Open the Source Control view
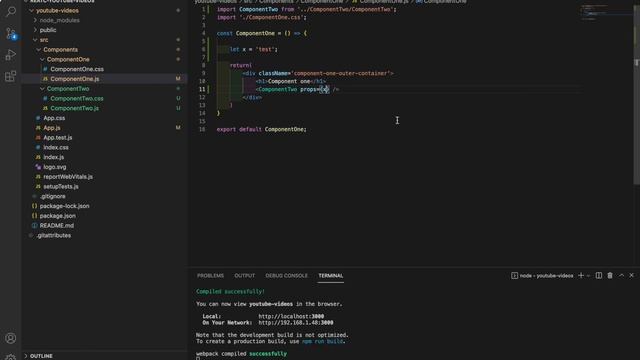The width and height of the screenshot is (640, 360). [x=11, y=33]
